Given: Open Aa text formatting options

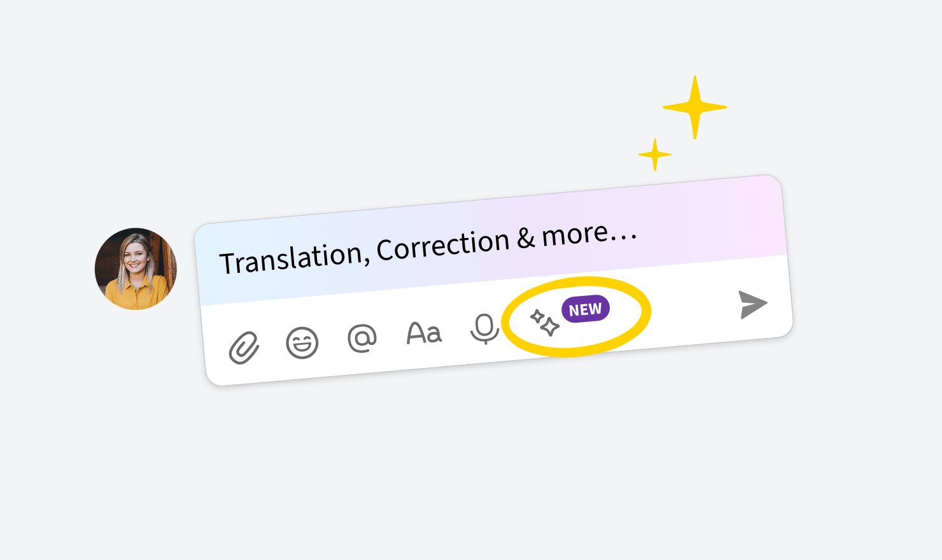Looking at the screenshot, I should tap(424, 333).
